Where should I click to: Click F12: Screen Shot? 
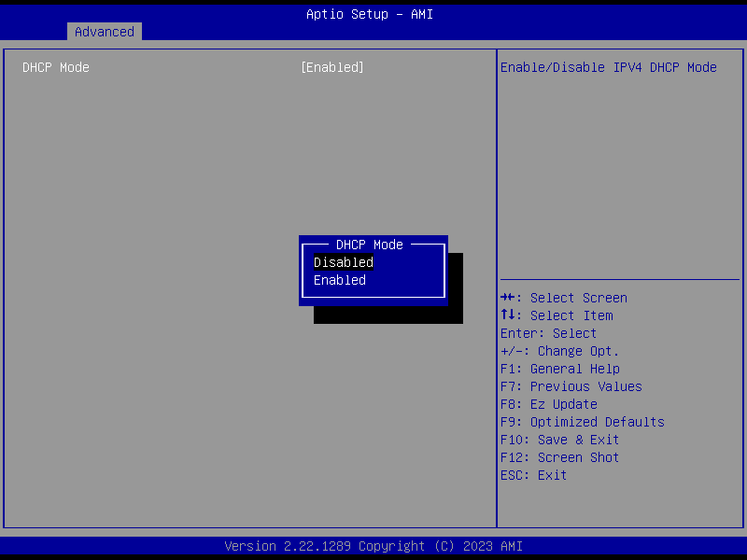[559, 457]
